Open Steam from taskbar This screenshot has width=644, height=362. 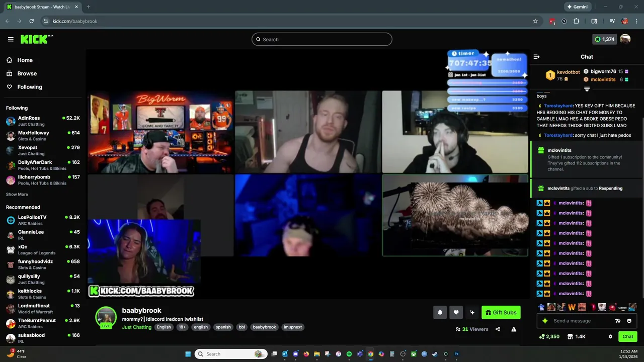point(435,354)
